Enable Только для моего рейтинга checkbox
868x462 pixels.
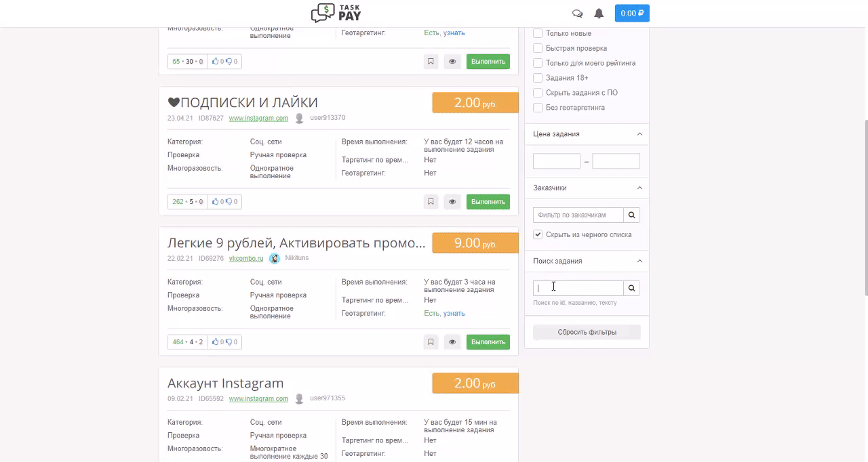pos(538,63)
